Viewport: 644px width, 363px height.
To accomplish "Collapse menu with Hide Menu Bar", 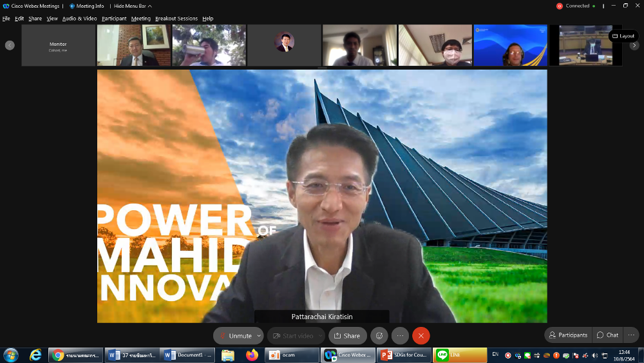I will click(133, 6).
